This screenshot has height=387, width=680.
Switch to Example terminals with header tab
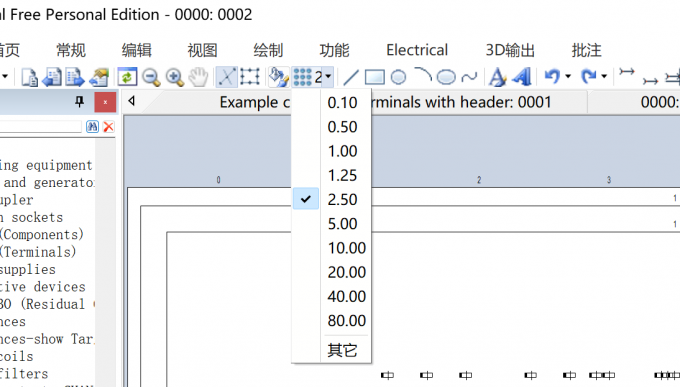[x=386, y=102]
